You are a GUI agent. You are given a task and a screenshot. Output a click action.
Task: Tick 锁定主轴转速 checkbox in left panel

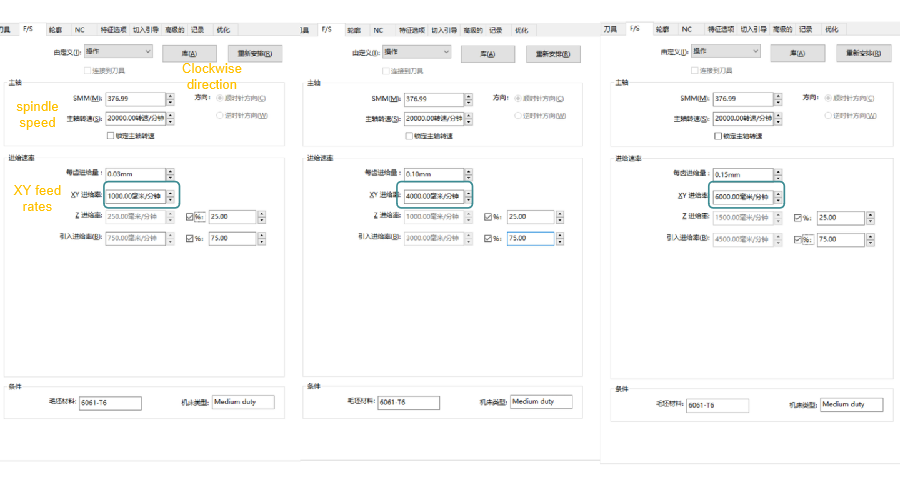tap(110, 136)
